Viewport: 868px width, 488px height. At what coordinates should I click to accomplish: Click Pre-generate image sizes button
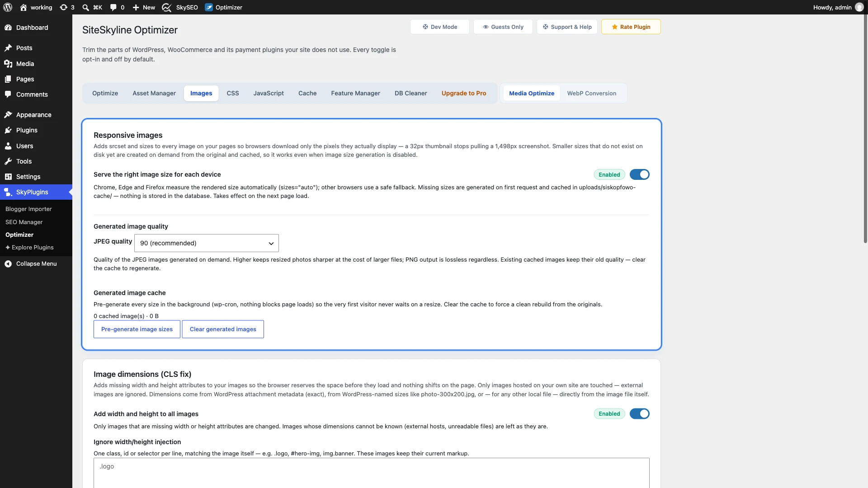(137, 329)
